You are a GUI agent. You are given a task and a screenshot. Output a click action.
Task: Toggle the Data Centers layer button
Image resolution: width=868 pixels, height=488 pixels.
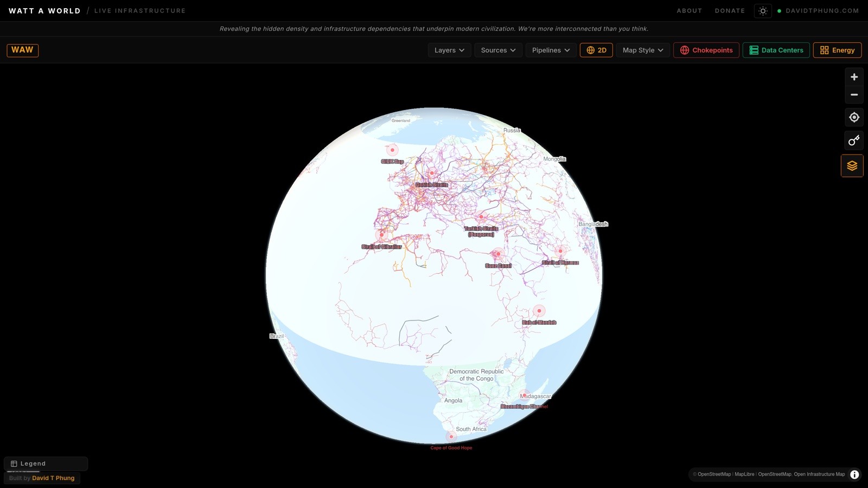tap(776, 50)
